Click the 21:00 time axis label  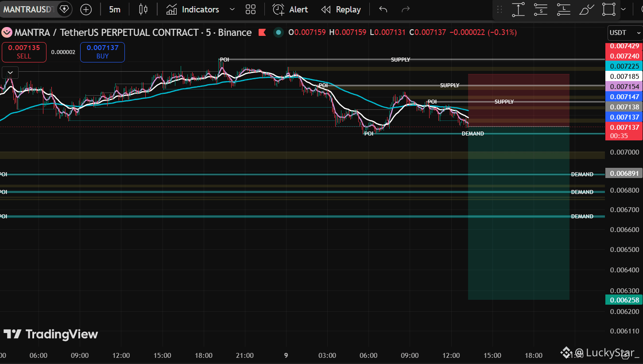(x=245, y=355)
